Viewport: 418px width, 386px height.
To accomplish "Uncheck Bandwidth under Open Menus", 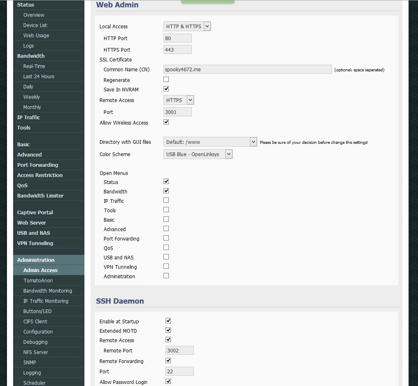I will [x=166, y=191].
